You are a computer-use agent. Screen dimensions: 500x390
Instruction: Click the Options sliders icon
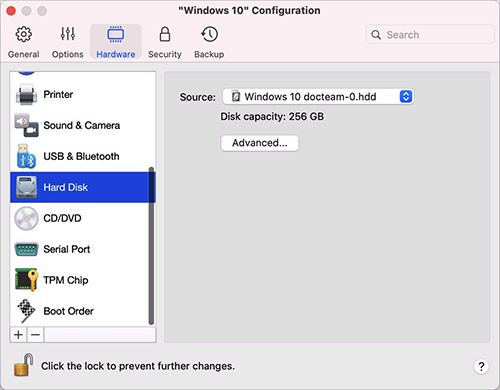(68, 34)
